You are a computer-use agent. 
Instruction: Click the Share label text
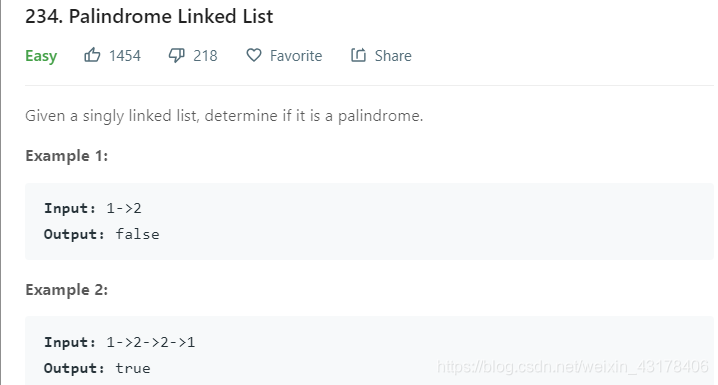tap(393, 56)
